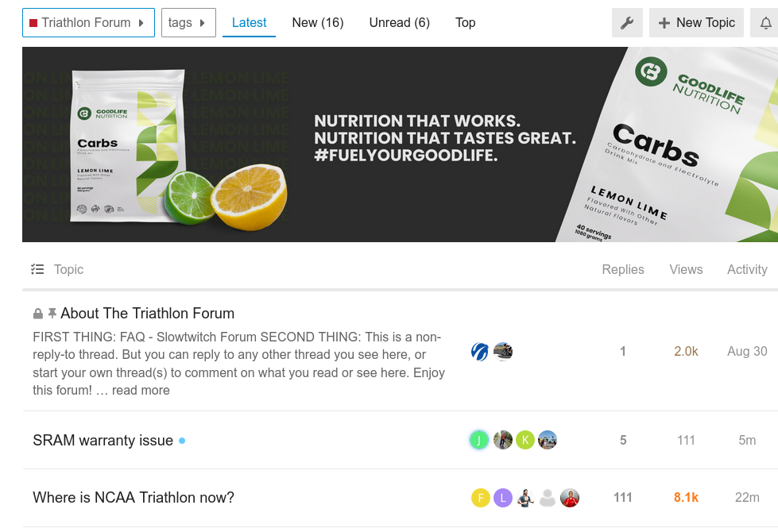Expand the 'read more' excerpt link
The width and height of the screenshot is (778, 532).
point(141,390)
